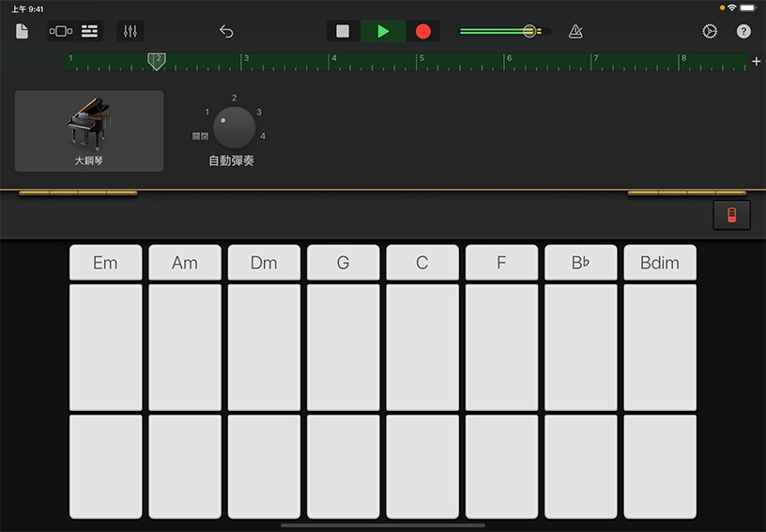Open the instrument browser view
This screenshot has height=532, width=766.
pos(61,31)
